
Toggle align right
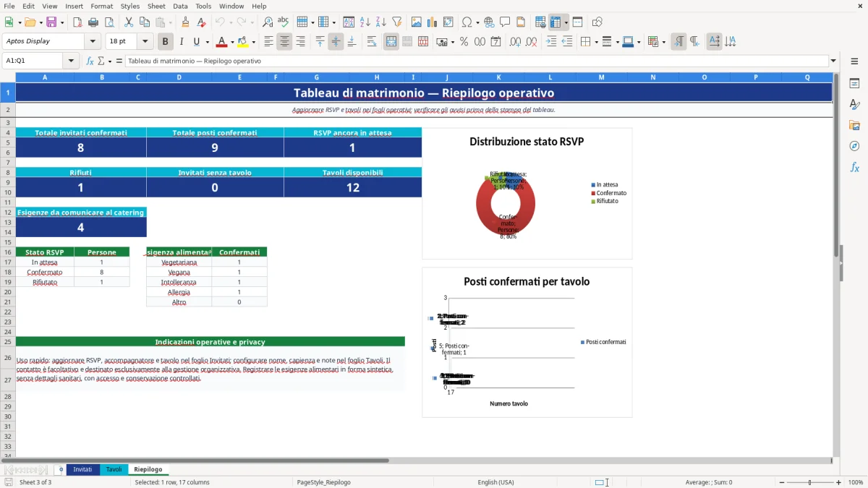(300, 42)
